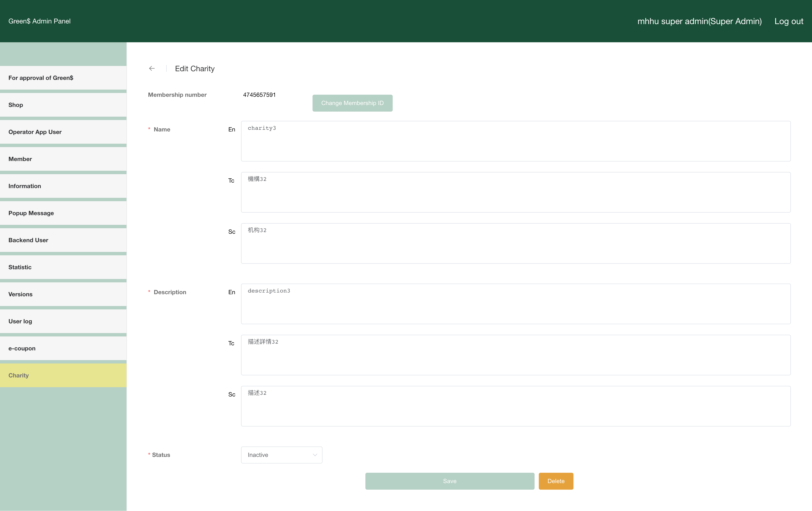
Task: Click the Sc Name field with 机构32
Action: coord(515,243)
